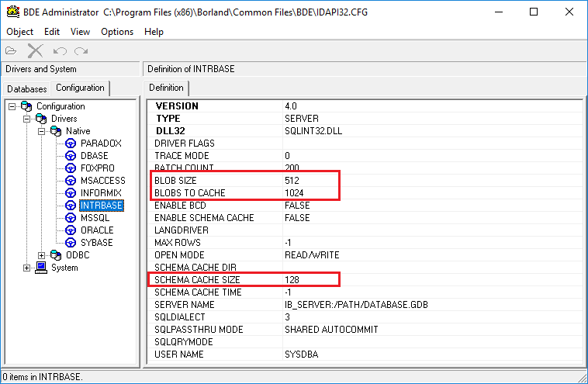Click the System computer icon
588x384 pixels.
click(41, 268)
